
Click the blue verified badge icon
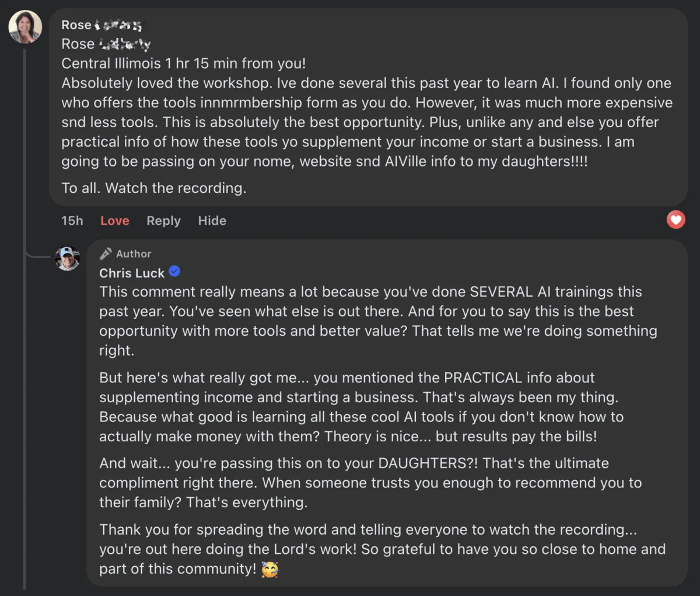(x=174, y=271)
